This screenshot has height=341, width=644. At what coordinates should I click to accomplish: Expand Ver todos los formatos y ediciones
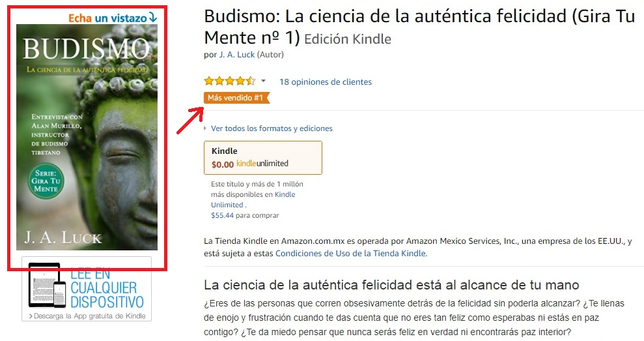[x=272, y=128]
